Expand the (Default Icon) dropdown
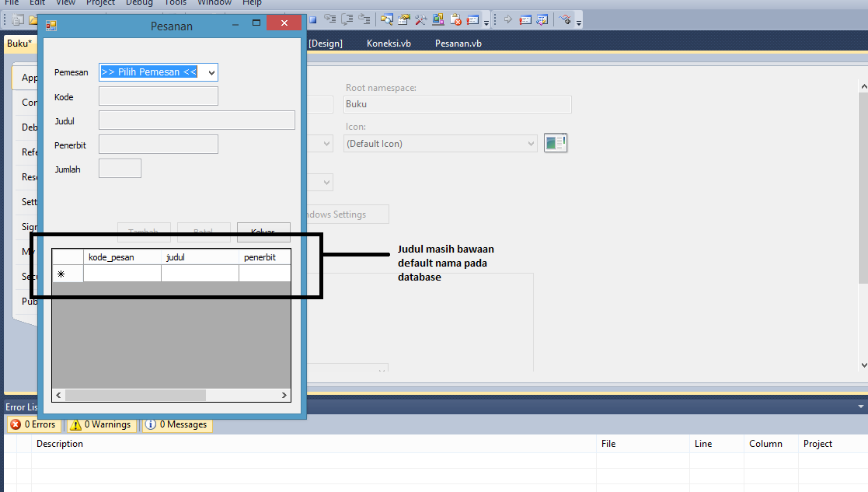 coord(530,142)
